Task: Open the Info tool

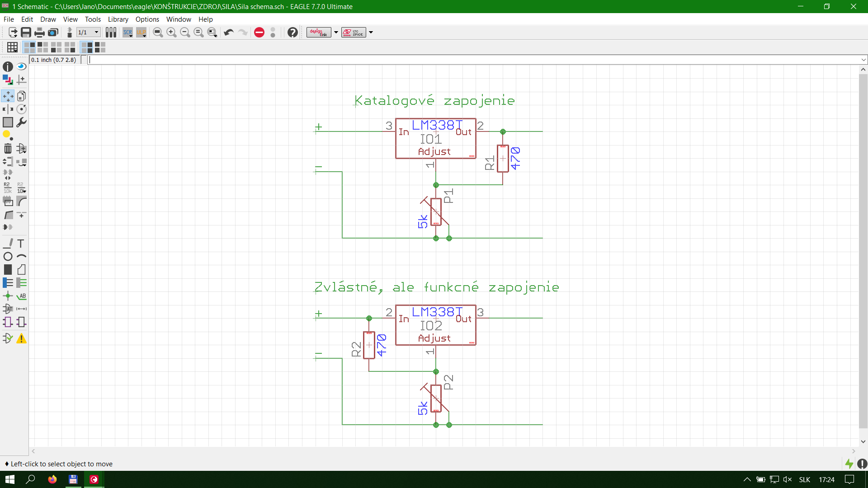Action: coord(8,67)
